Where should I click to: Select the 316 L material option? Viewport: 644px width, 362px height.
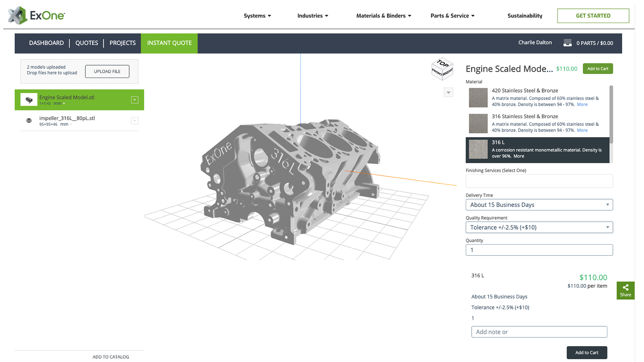[x=537, y=150]
